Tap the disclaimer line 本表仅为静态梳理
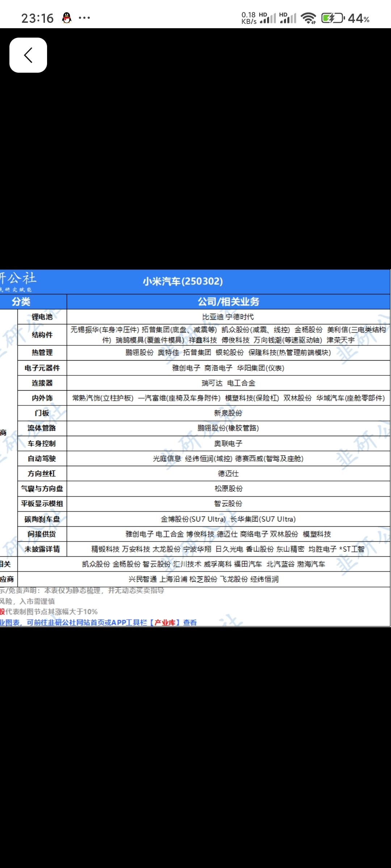Image resolution: width=391 pixels, height=868 pixels. click(104, 591)
